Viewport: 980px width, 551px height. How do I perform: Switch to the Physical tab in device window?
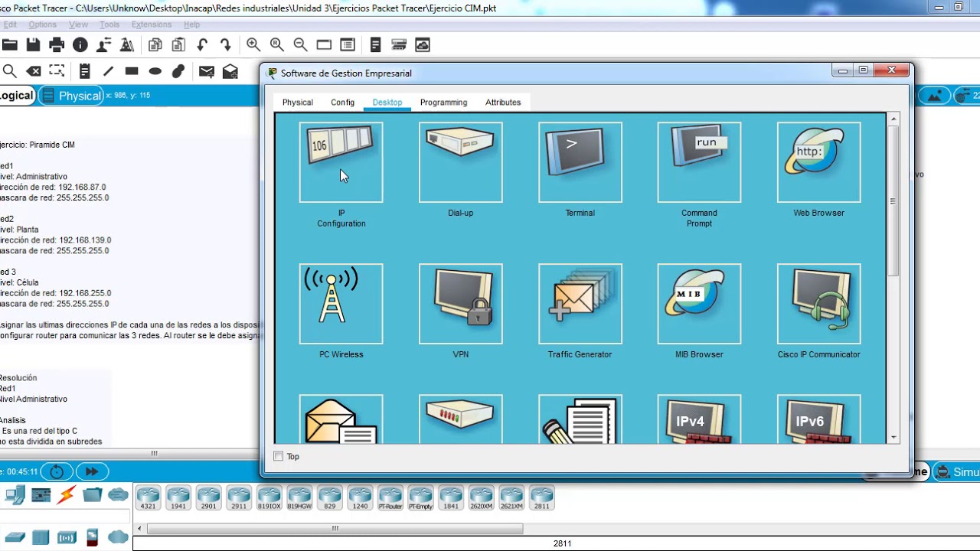297,103
